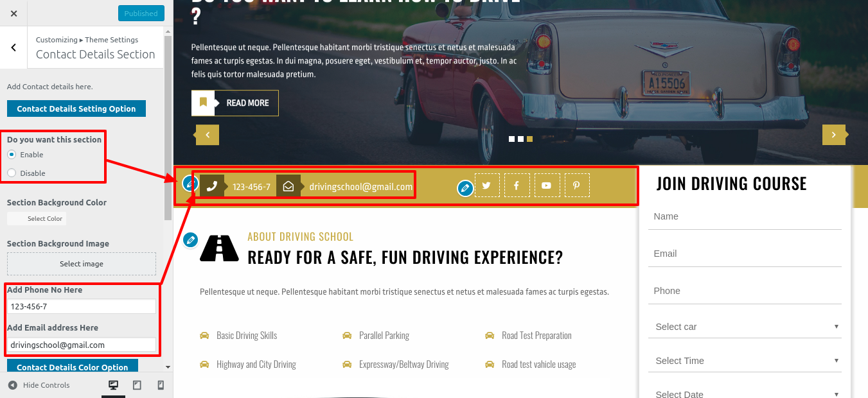
Task: Switch to desktop preview mode
Action: point(113,385)
